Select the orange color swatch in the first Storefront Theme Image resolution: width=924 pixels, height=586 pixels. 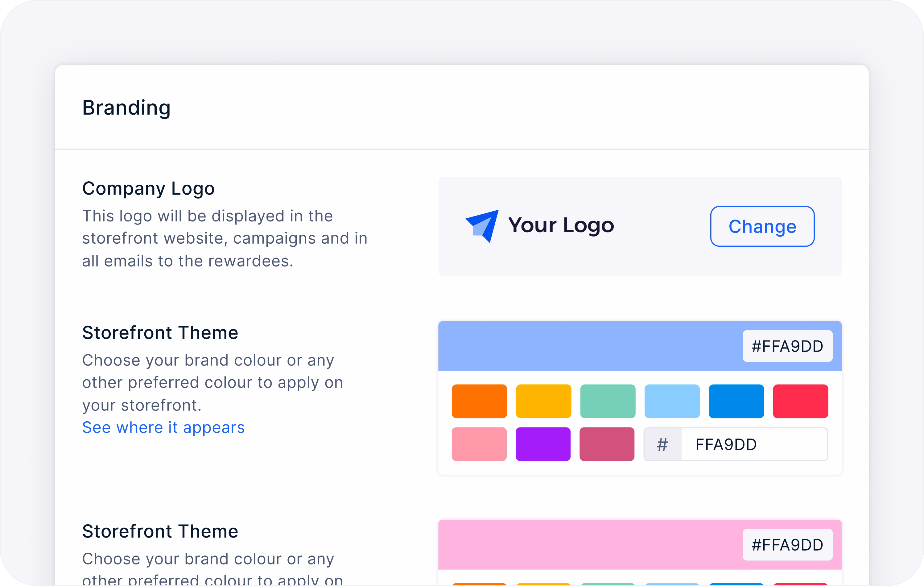pyautogui.click(x=479, y=401)
